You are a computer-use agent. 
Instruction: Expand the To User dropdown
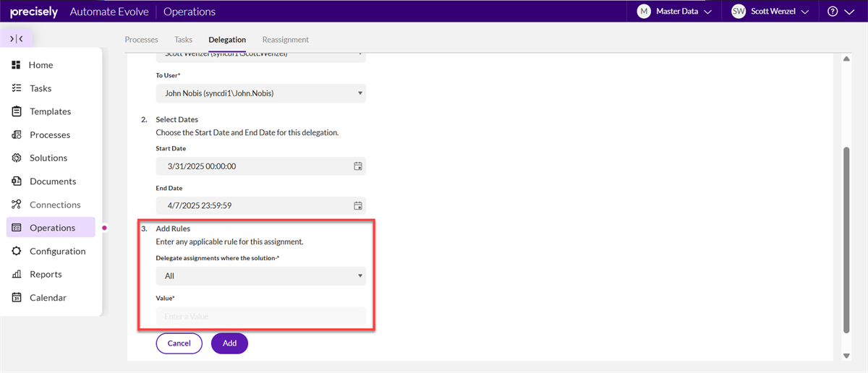point(261,93)
